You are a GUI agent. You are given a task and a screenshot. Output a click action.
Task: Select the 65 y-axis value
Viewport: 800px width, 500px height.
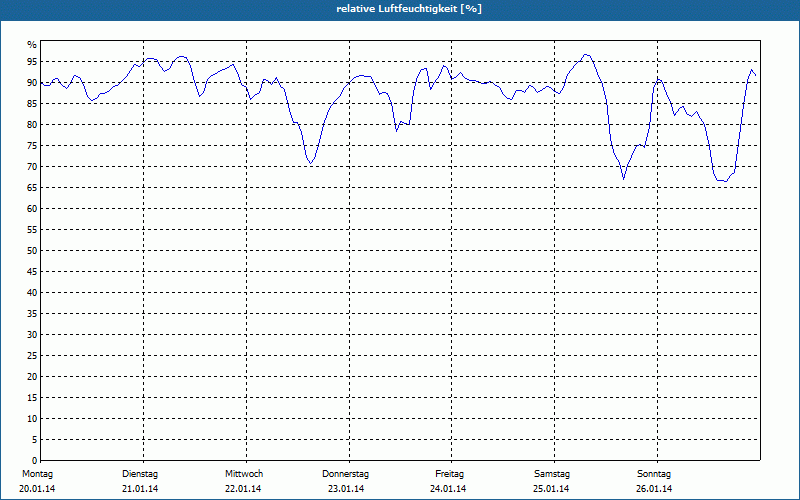[32, 188]
